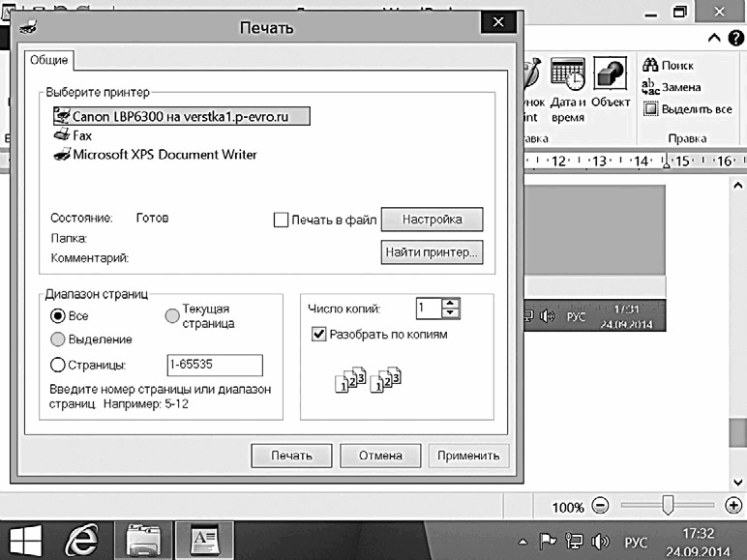The image size is (747, 560).
Task: Switch input language РУС in taskbar
Action: point(636,543)
